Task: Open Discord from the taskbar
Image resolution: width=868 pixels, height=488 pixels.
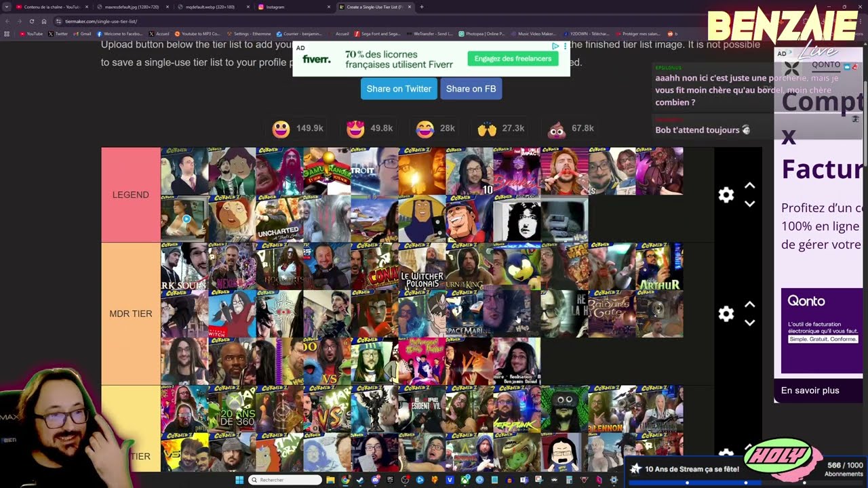Action: click(375, 480)
